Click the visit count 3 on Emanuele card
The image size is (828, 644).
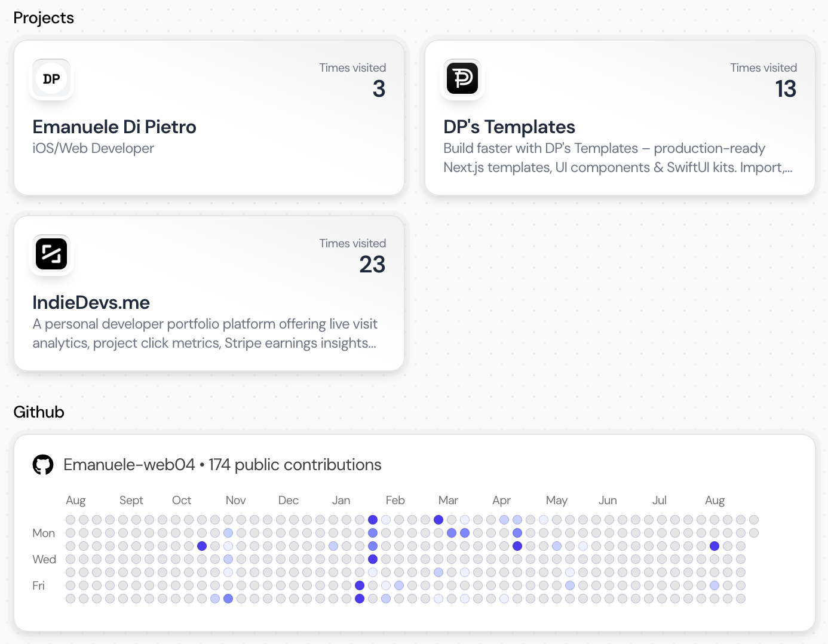coord(379,89)
